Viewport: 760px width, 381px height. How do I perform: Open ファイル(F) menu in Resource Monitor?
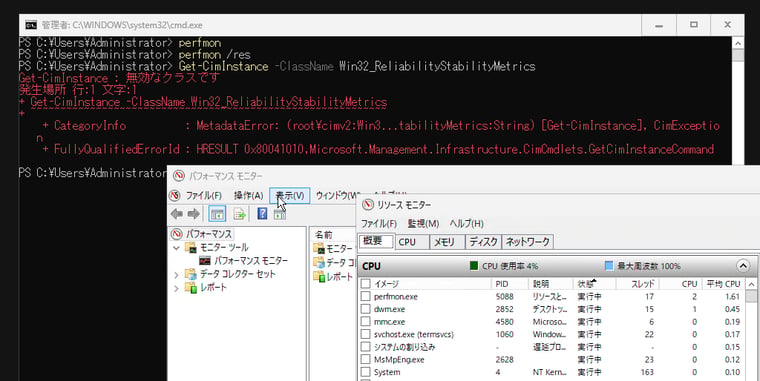click(x=379, y=223)
